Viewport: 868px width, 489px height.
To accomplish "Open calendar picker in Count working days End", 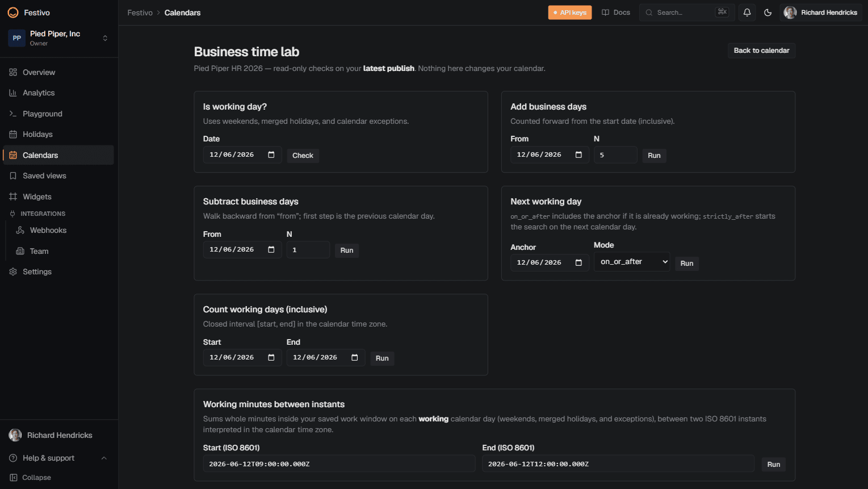I will click(355, 357).
